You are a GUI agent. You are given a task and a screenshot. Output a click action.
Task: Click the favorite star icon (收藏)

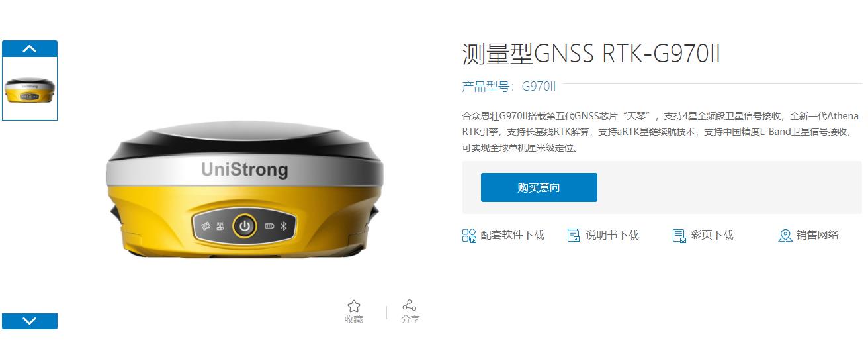click(x=354, y=306)
